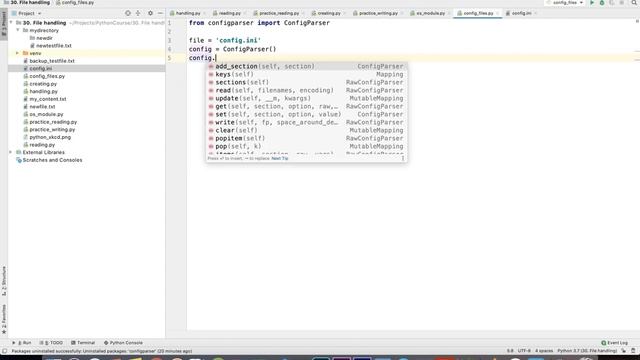This screenshot has width=640, height=360.
Task: Collapse the 30. File handling root folder
Action: 11,23
